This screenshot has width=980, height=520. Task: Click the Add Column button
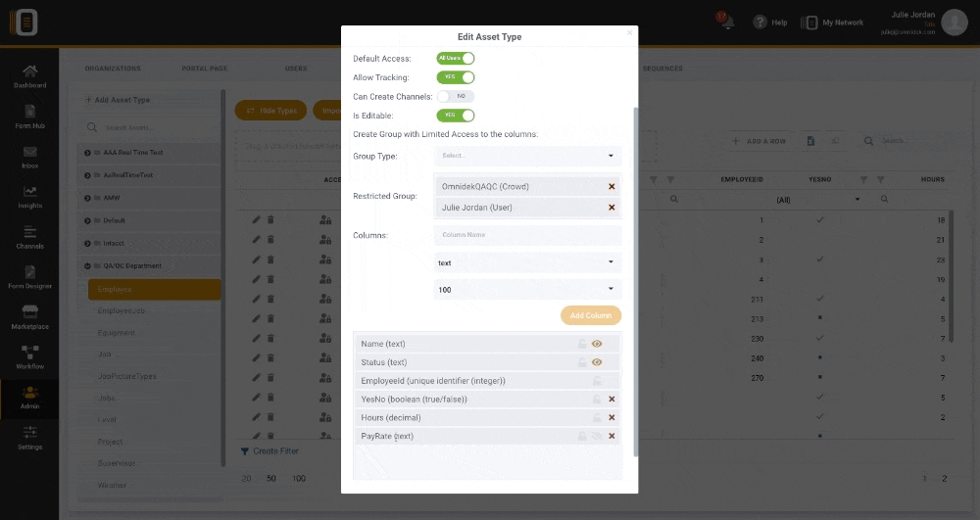point(591,315)
